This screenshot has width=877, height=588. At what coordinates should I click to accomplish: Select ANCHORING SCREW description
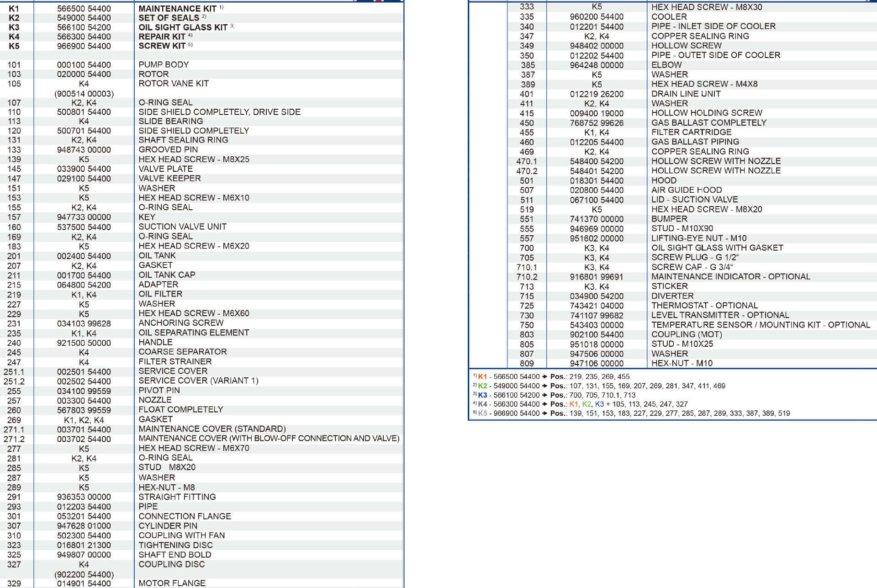(x=181, y=323)
